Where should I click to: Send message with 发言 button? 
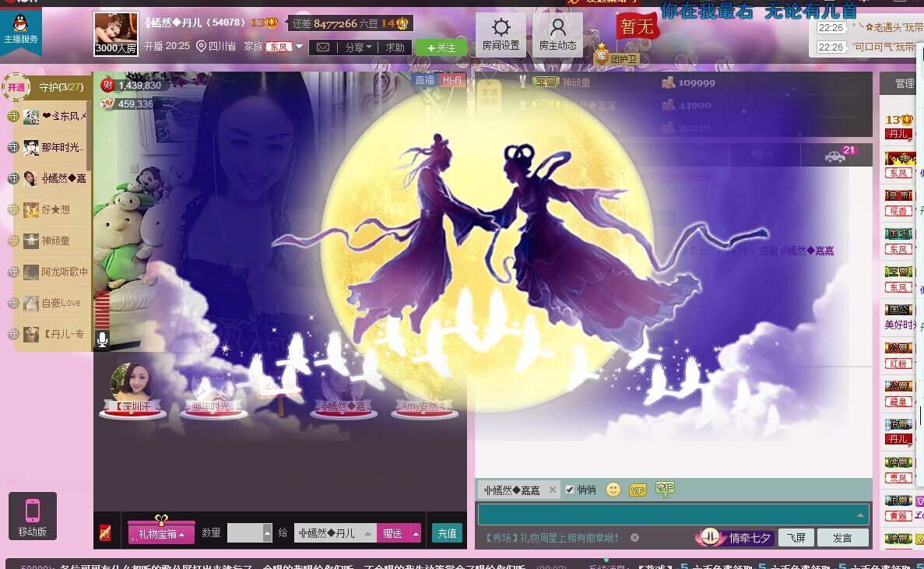[843, 537]
